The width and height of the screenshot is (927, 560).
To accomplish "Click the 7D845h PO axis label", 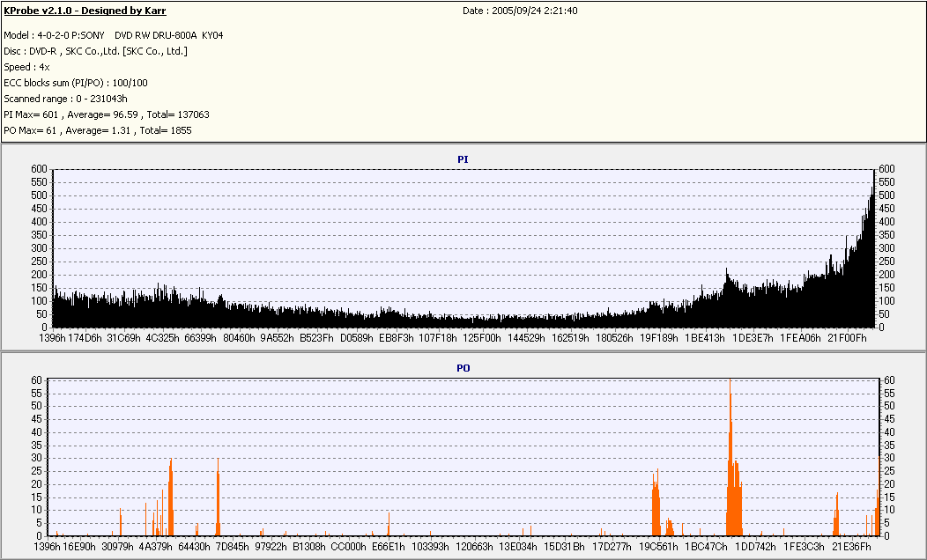I will (x=233, y=547).
